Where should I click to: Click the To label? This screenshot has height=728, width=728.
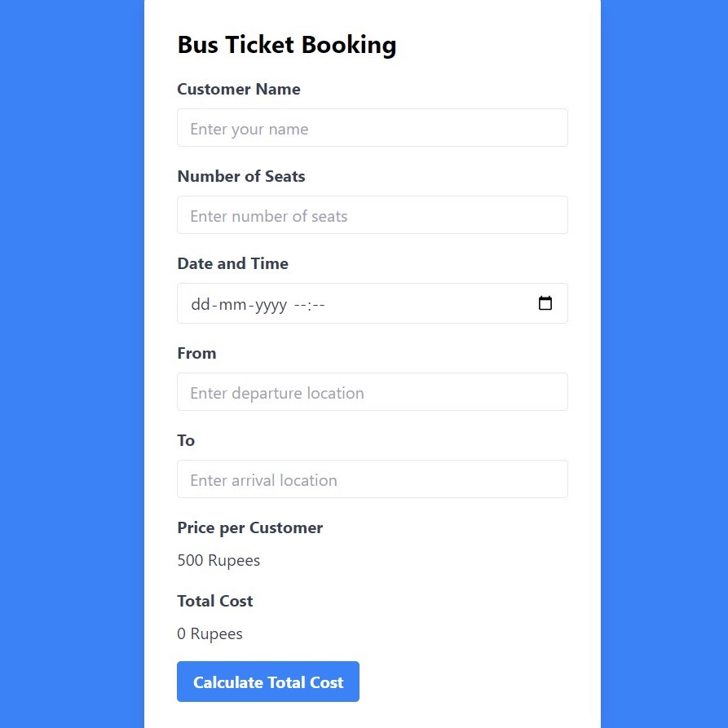click(x=186, y=440)
